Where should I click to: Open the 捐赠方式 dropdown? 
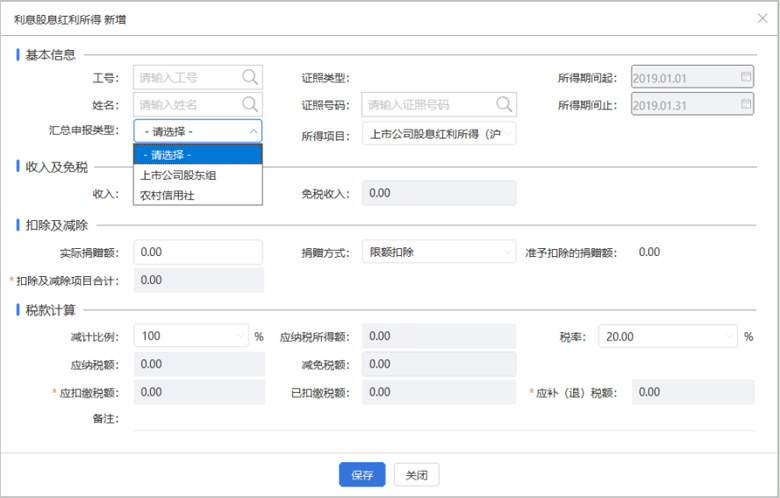508,252
